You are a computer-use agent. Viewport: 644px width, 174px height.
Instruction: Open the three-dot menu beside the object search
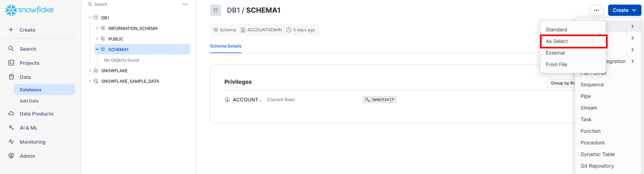click(x=185, y=4)
